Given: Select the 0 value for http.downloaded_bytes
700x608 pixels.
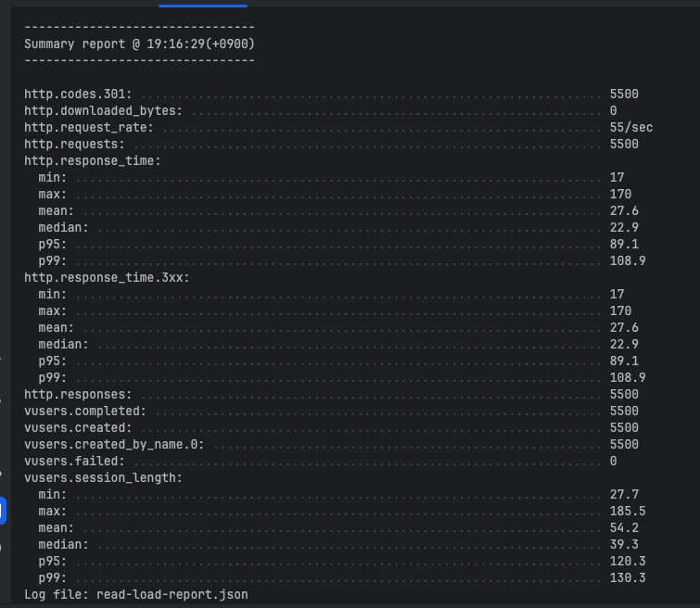Looking at the screenshot, I should coord(614,110).
